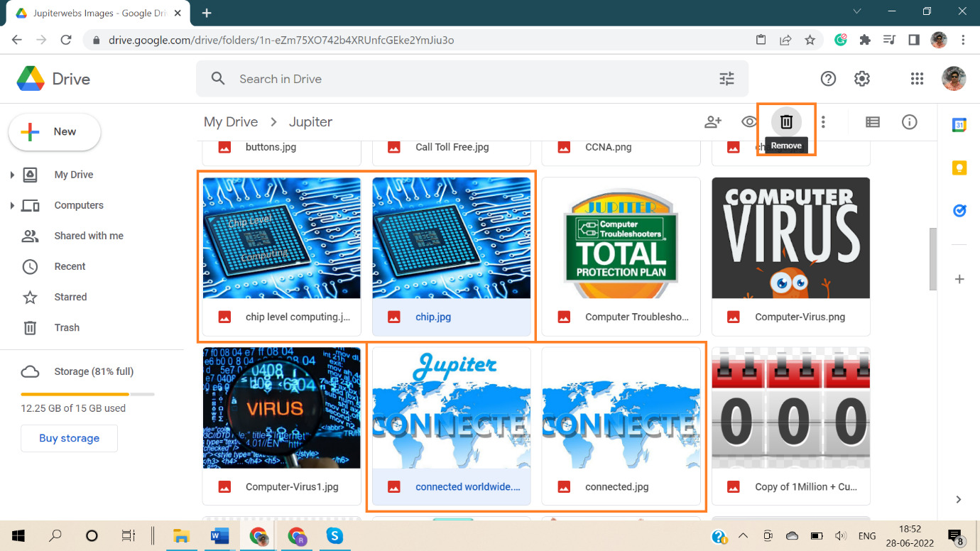The image size is (980, 551).
Task: Select the chip.jpg file name
Action: (433, 317)
